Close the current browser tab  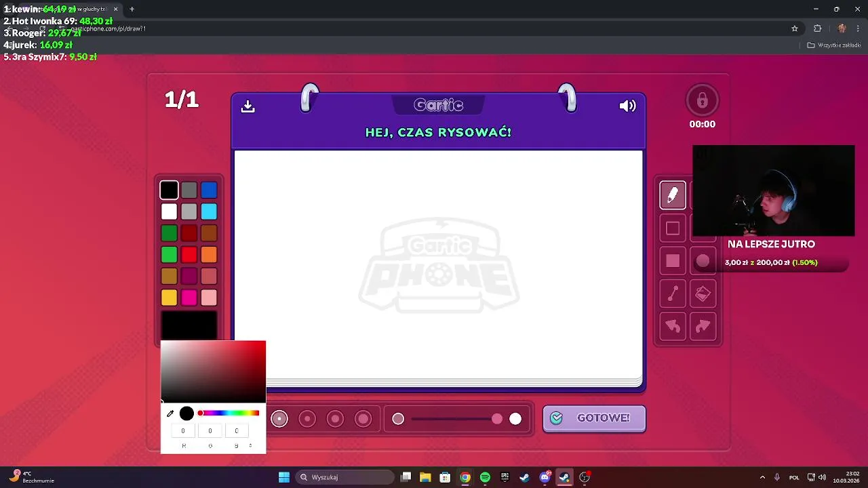coord(115,9)
